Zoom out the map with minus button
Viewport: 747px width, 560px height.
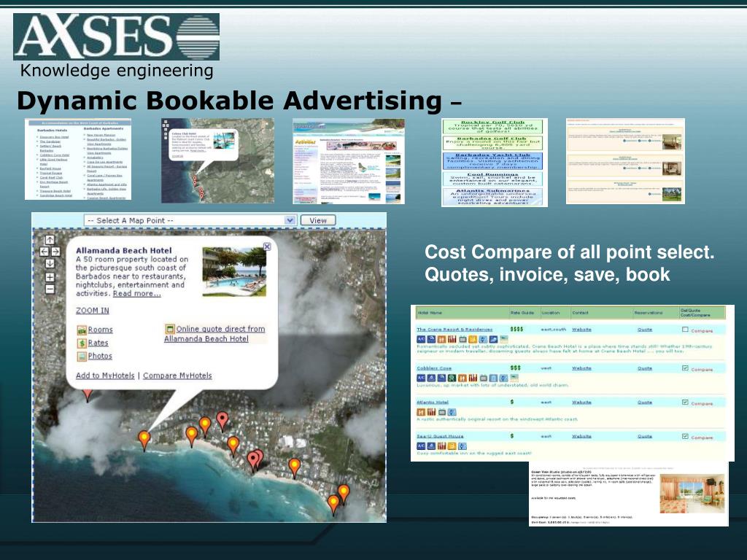tap(50, 289)
